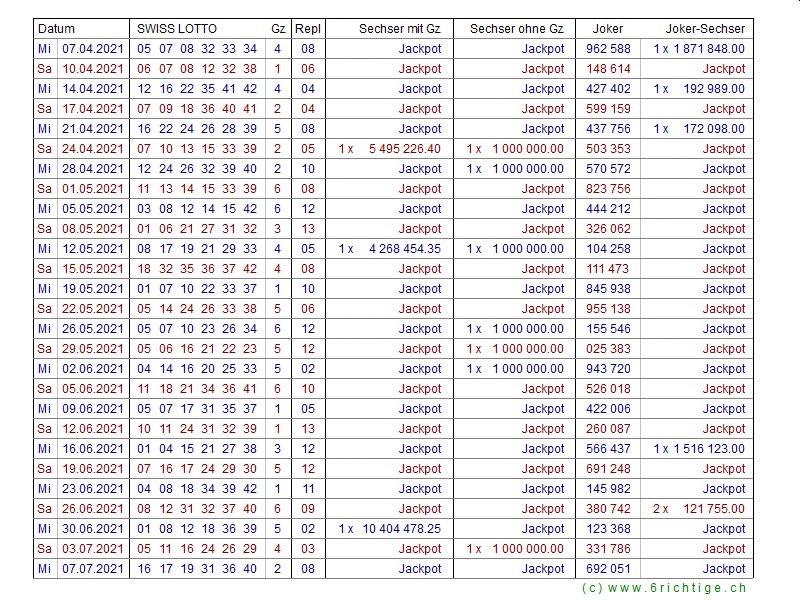Click the Joker number 692 051
This screenshot has height=600, width=800.
(x=608, y=569)
